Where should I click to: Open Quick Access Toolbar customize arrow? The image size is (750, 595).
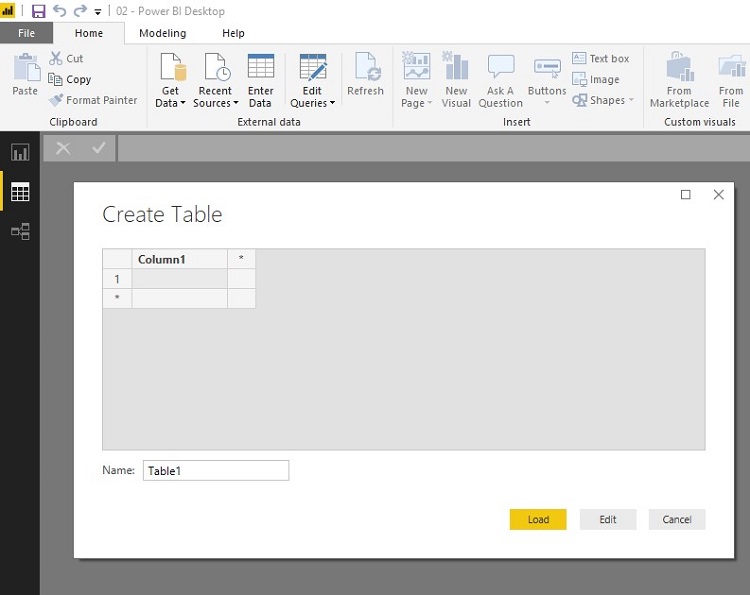98,12
